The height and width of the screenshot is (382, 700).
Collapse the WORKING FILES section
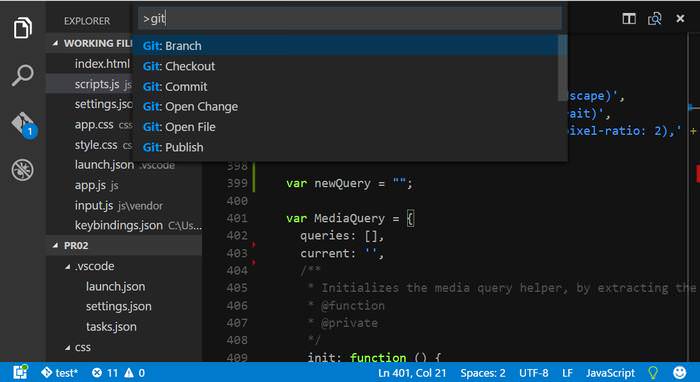55,43
